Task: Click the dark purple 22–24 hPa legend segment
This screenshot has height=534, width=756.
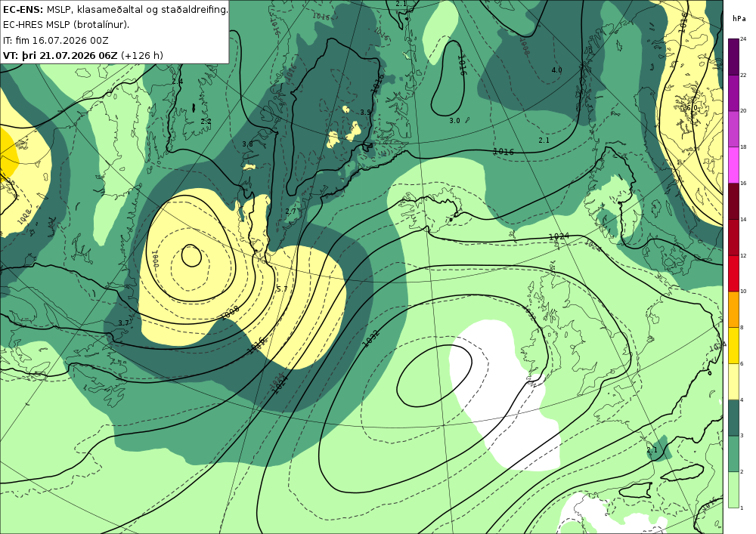Action: pos(734,57)
